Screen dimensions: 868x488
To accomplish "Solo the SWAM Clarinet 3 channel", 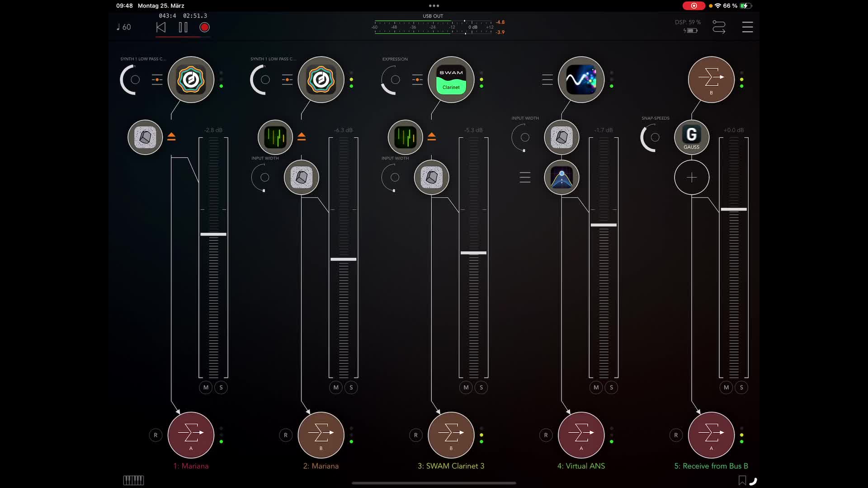I will coord(481,388).
